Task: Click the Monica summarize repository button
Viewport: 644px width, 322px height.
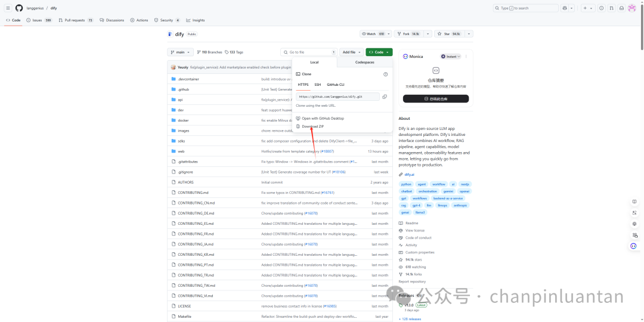Action: tap(436, 98)
